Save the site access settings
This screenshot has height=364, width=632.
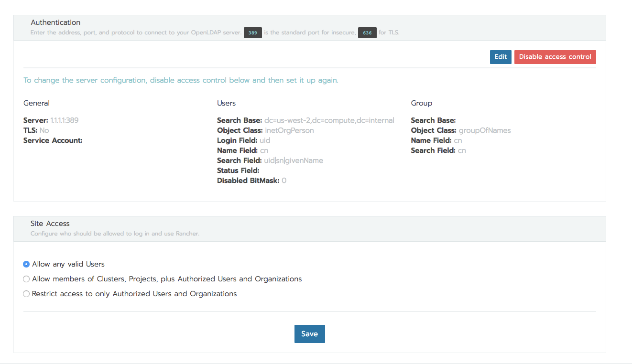tap(309, 334)
